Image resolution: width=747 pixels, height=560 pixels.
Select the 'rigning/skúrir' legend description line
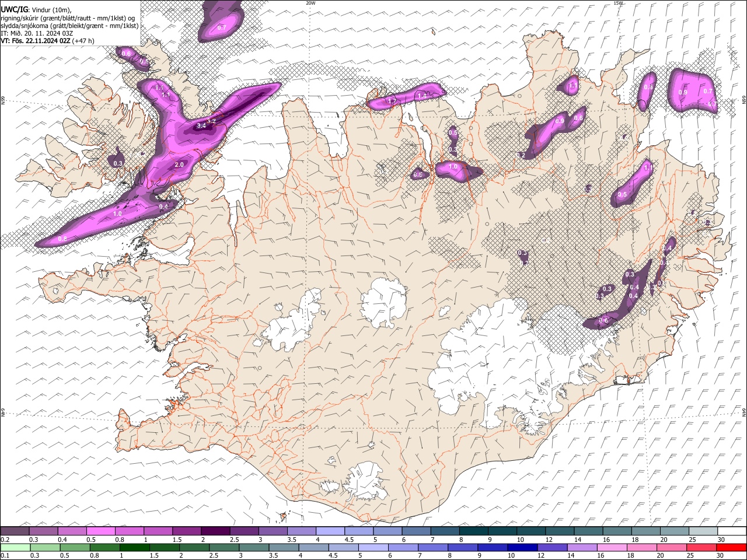tap(67, 18)
